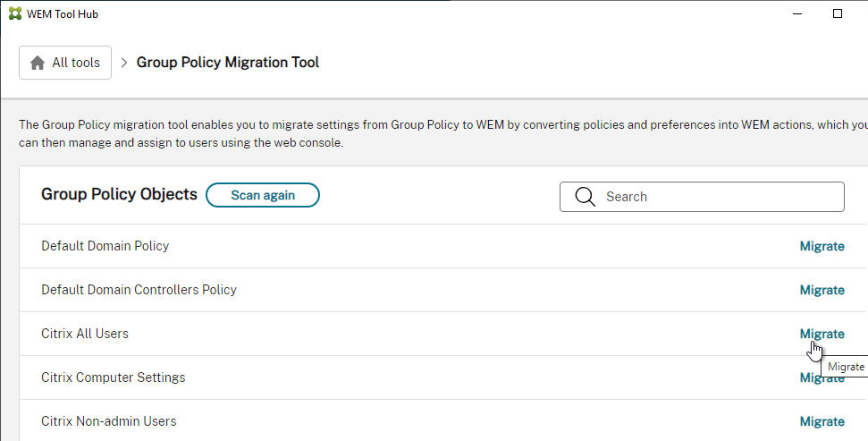Select the Default Domain Controllers Policy row

click(442, 290)
